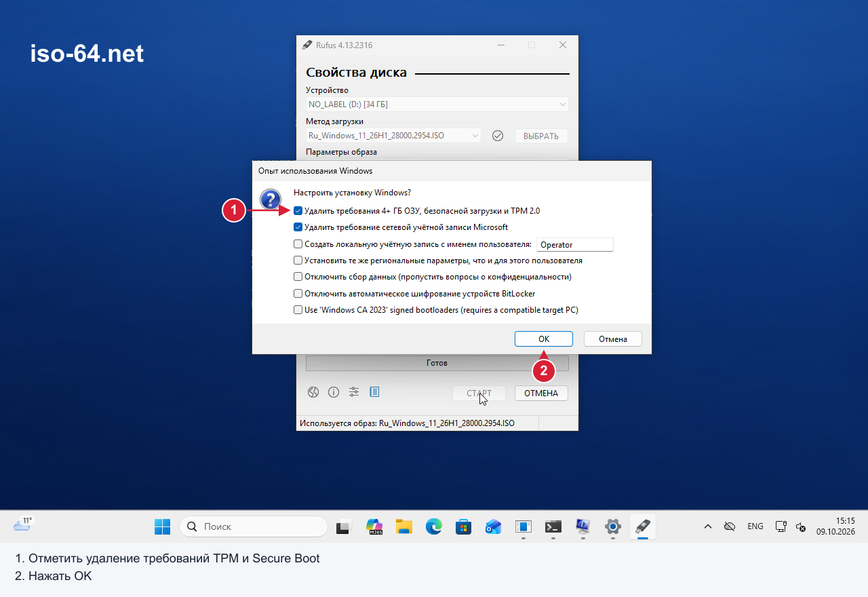Click the ISO checksum checkmark icon

click(x=498, y=136)
